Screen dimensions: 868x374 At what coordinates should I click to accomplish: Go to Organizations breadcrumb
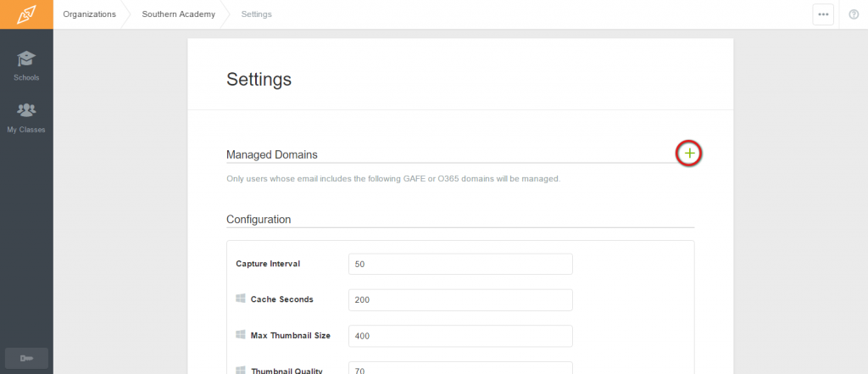coord(90,14)
